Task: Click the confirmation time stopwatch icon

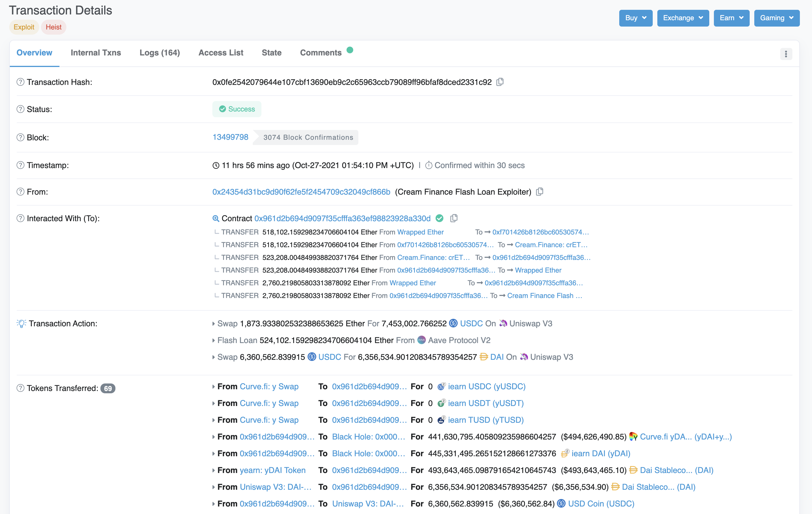Action: (429, 165)
